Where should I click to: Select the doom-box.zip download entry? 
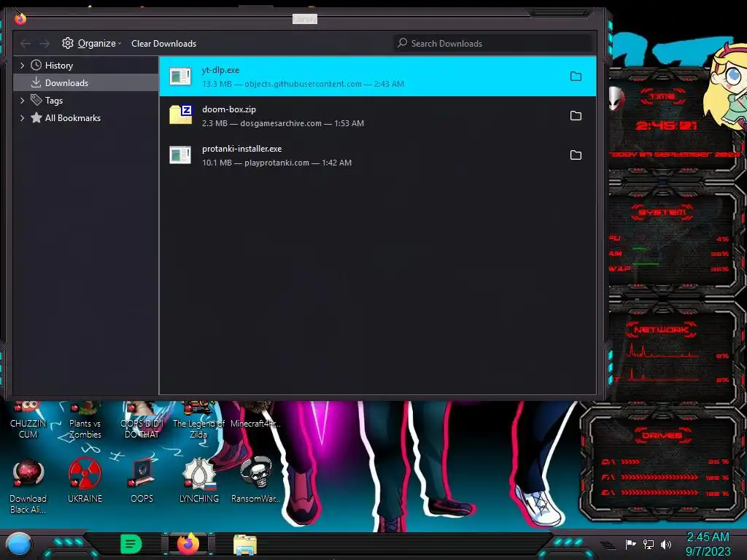pyautogui.click(x=377, y=116)
